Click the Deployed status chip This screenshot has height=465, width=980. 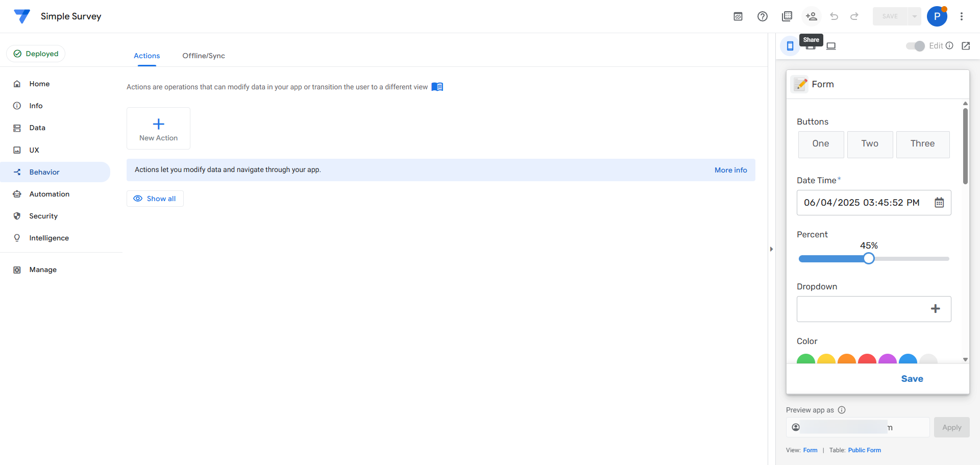36,54
